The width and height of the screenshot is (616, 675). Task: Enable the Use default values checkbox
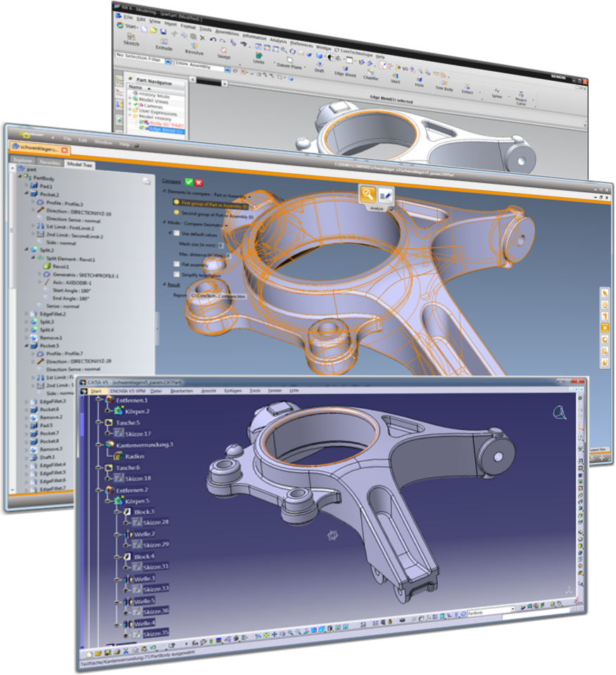tap(176, 234)
